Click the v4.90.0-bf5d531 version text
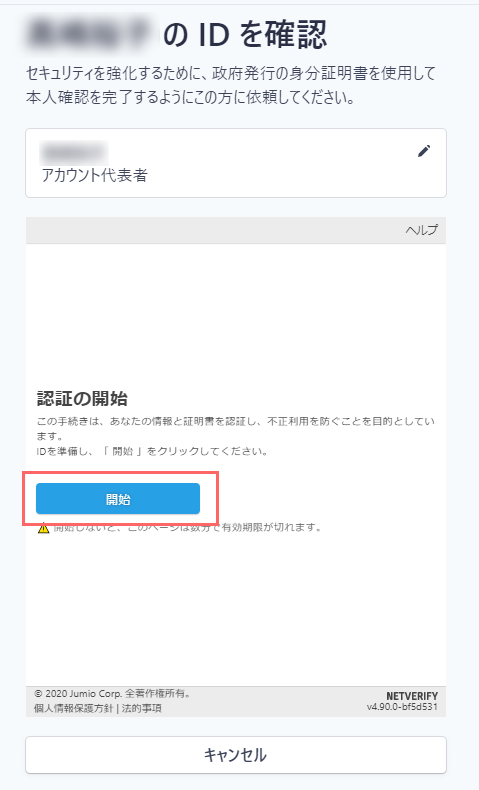This screenshot has width=479, height=790. point(402,707)
